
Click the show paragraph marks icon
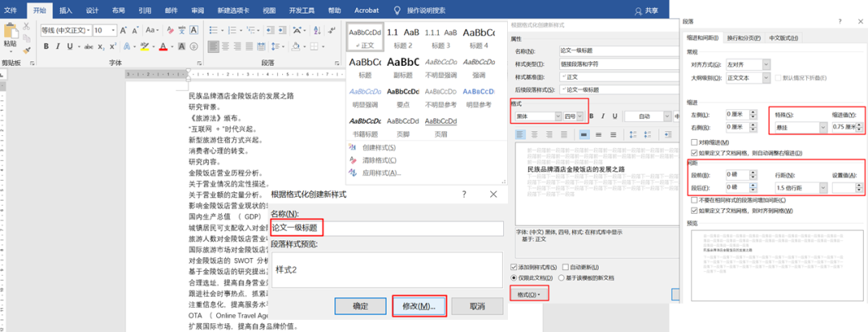[332, 31]
